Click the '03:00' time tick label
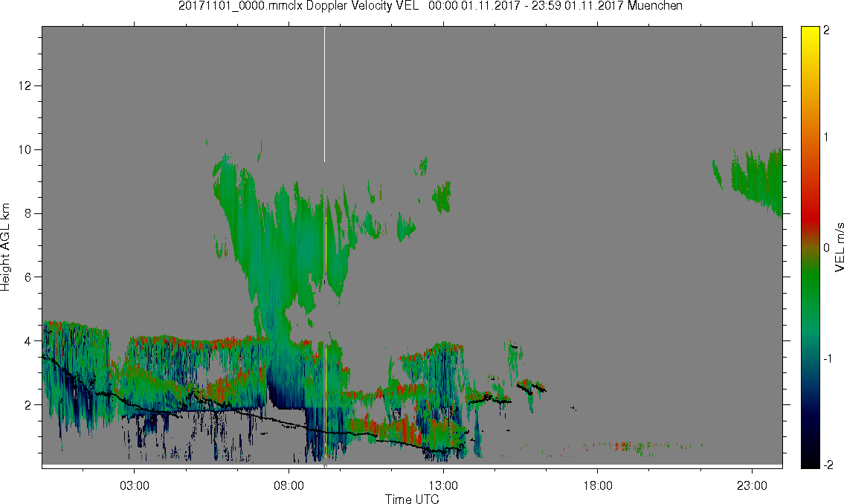Image resolution: width=844 pixels, height=504 pixels. (134, 485)
